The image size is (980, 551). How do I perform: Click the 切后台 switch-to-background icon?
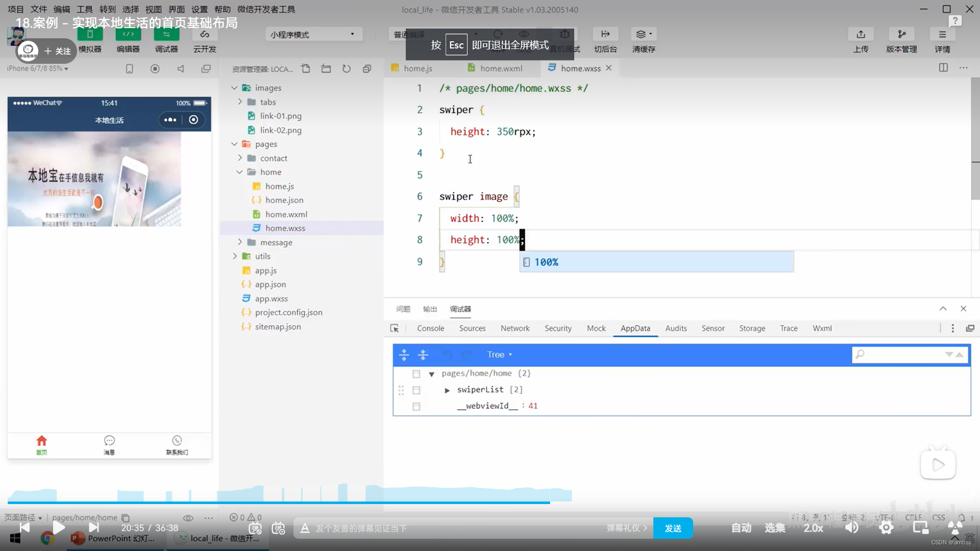[x=605, y=34]
